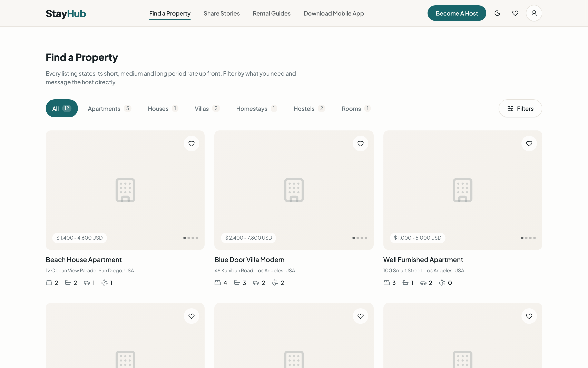Go to Share Stories page
Screen dimensions: 588x368
222,13
